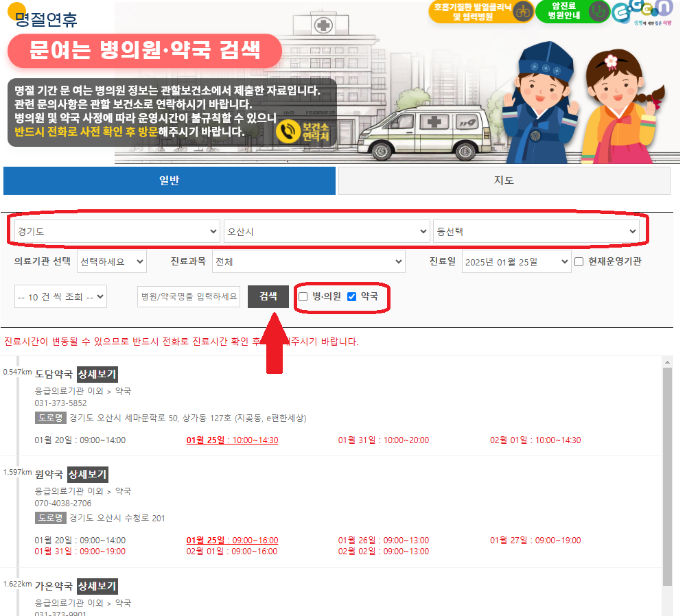Open the 호흡기질환 발열클리닉 및 협력병원 link
Viewport: 687px width, 616px height.
click(x=480, y=12)
